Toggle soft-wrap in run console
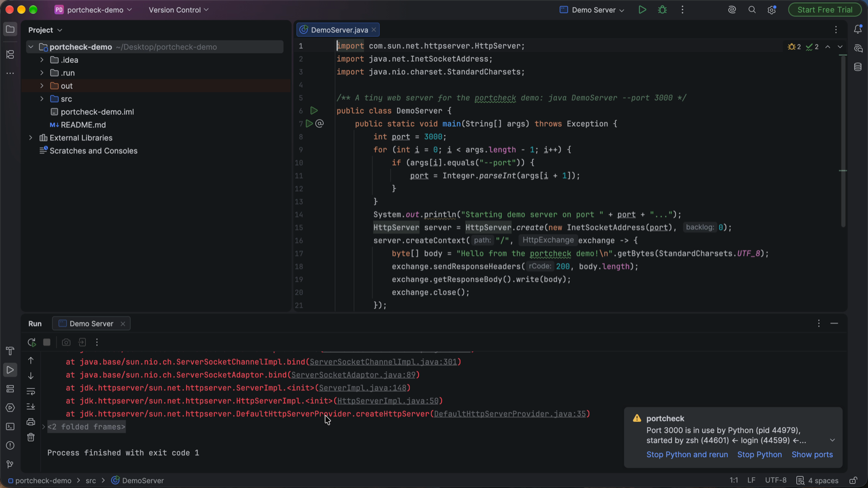 [31, 391]
